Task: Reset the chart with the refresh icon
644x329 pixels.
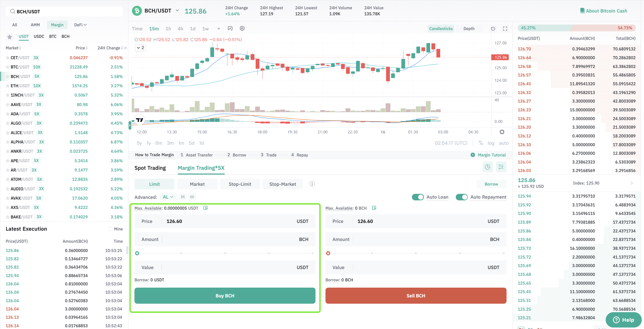Action: pyautogui.click(x=493, y=29)
